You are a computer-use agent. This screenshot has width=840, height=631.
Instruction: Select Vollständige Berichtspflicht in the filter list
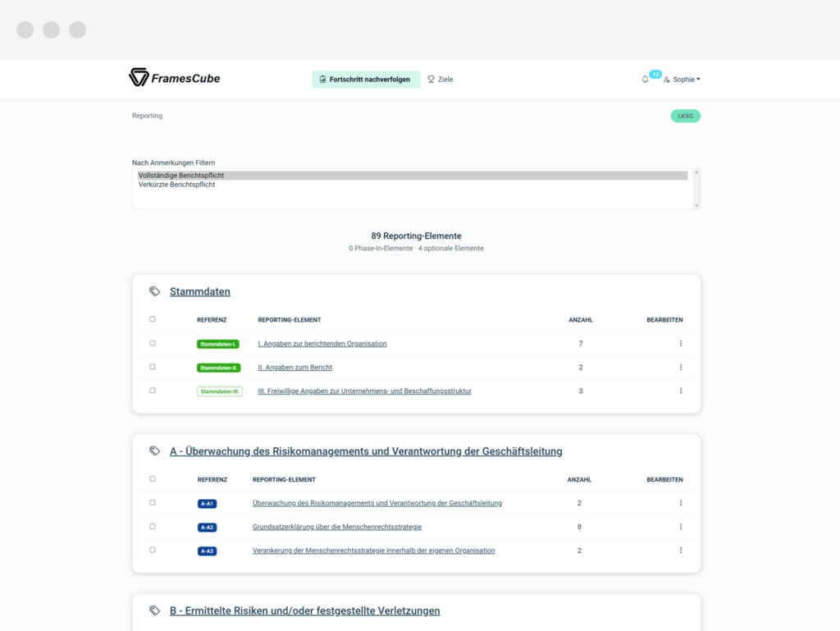pos(413,175)
